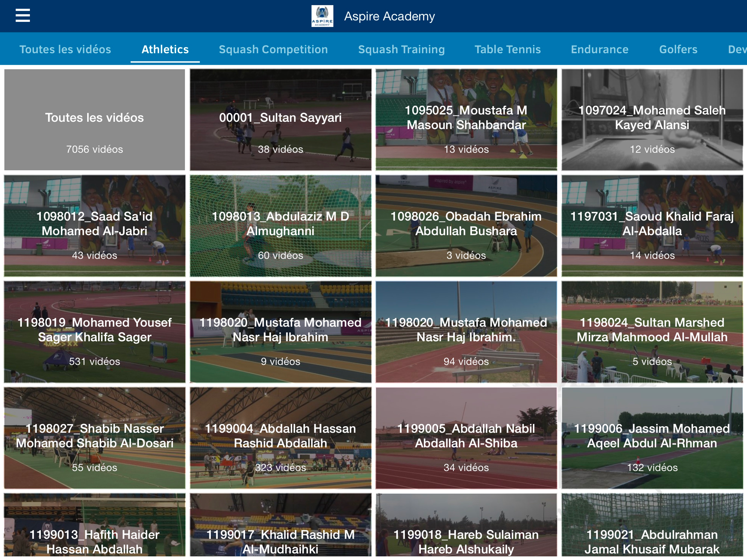Open 1098012_Saad Sa'id Mohamed Al-Jabri folder
This screenshot has height=560, width=747.
click(95, 226)
